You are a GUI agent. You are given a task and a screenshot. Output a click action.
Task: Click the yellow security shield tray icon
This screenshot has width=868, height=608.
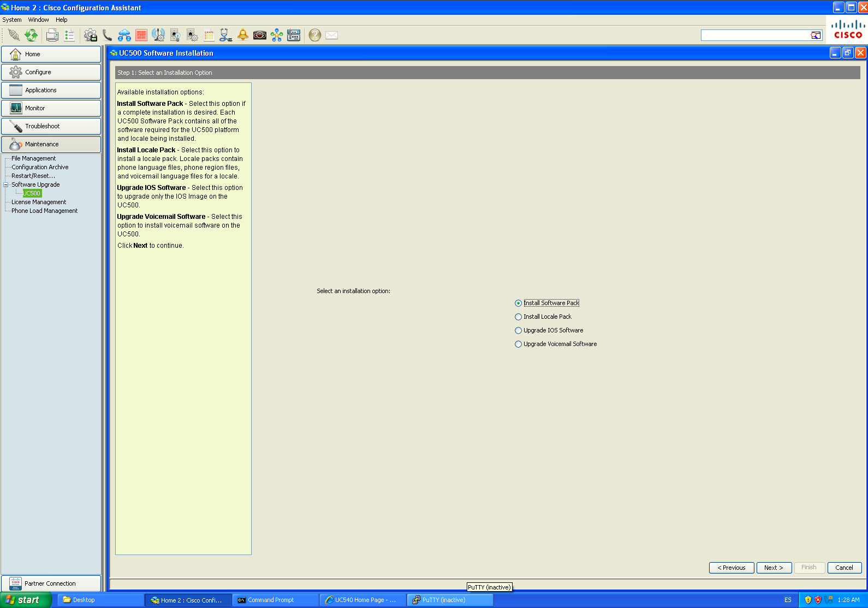[x=808, y=600]
